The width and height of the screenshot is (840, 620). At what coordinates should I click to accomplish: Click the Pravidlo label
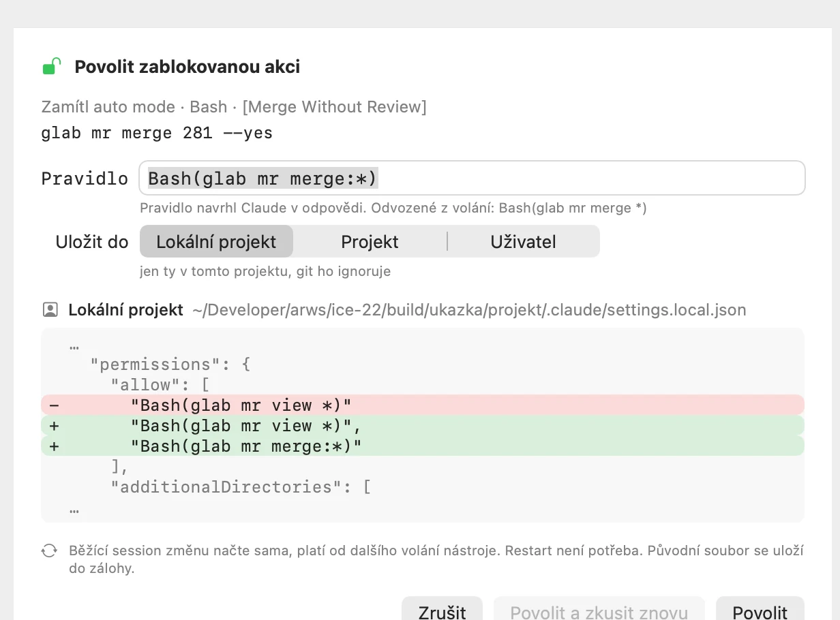pyautogui.click(x=85, y=179)
